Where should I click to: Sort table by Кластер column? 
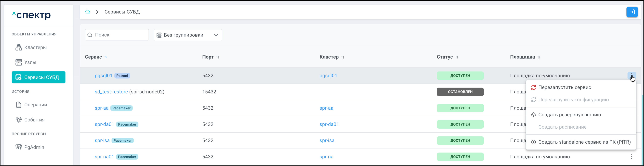pos(343,57)
